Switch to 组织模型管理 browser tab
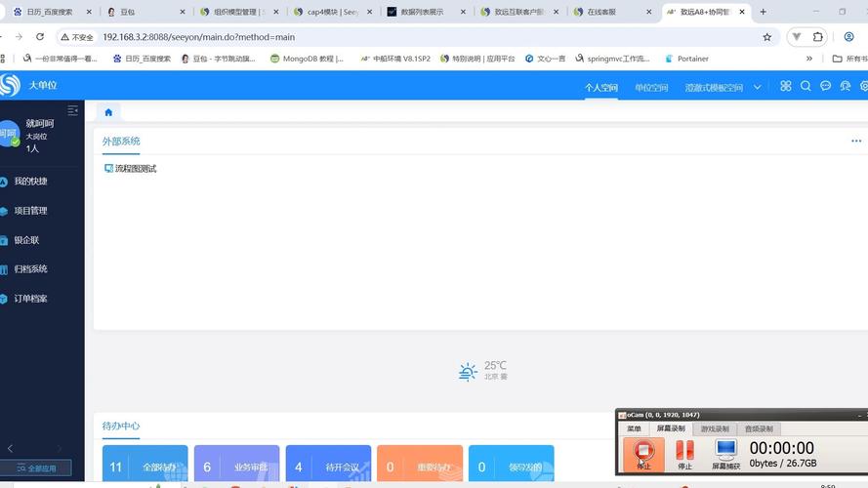The width and height of the screenshot is (868, 488). [x=237, y=12]
